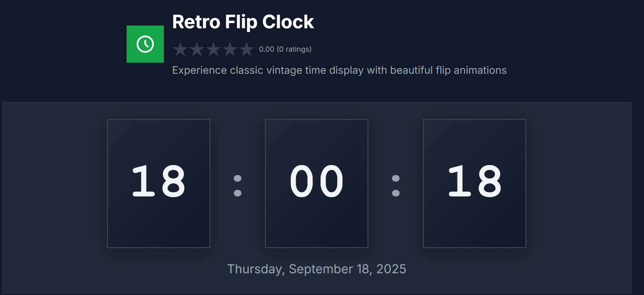This screenshot has width=644, height=295.
Task: Give a three-star rating
Action: [214, 49]
